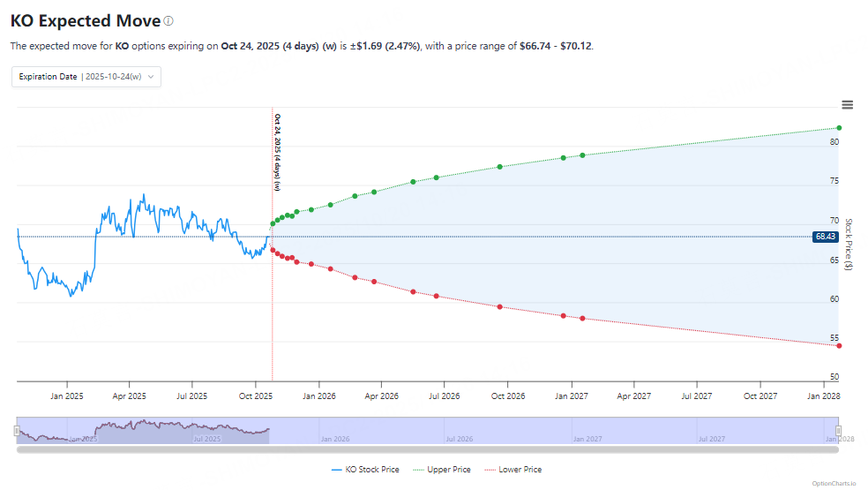Click the horizontal scrollbar under navigator
Viewport: 868px width, 490px height.
pos(427,449)
